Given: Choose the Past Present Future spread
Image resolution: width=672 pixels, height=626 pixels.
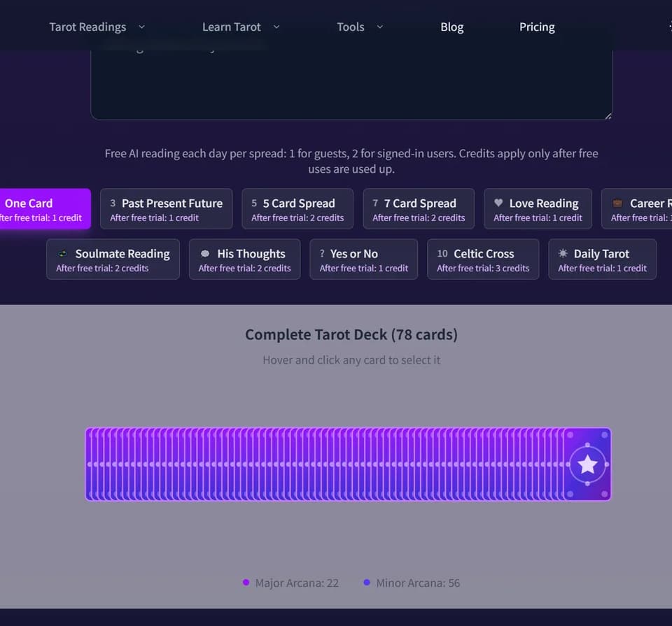Looking at the screenshot, I should point(167,209).
